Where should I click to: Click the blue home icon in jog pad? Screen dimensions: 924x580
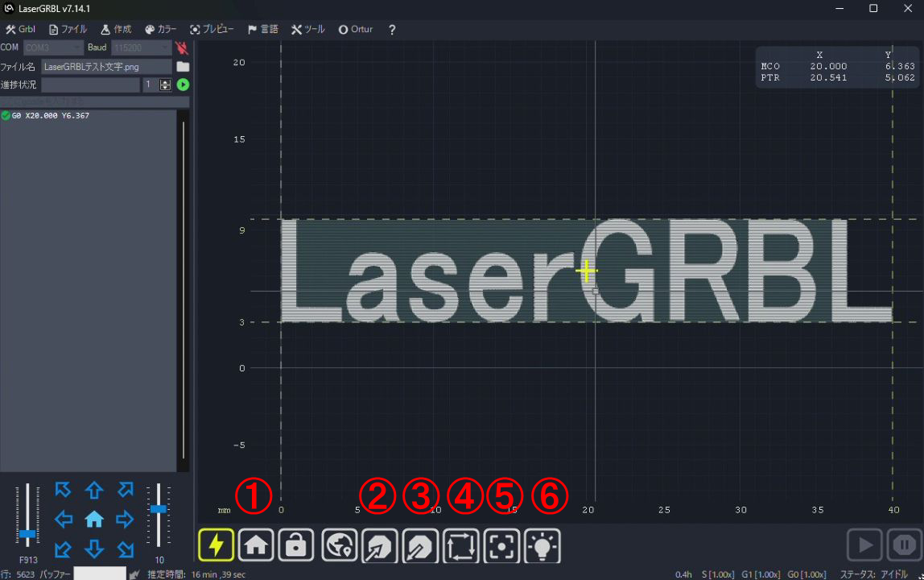click(94, 520)
